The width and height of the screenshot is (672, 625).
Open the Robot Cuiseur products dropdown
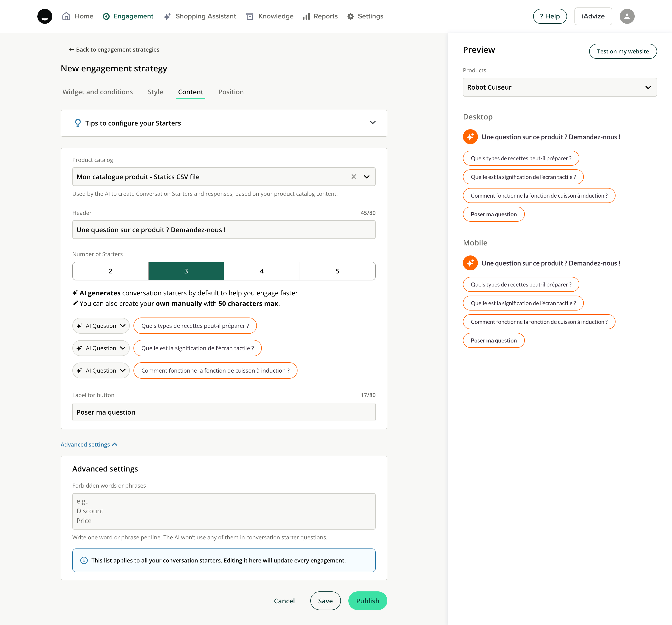(x=560, y=87)
